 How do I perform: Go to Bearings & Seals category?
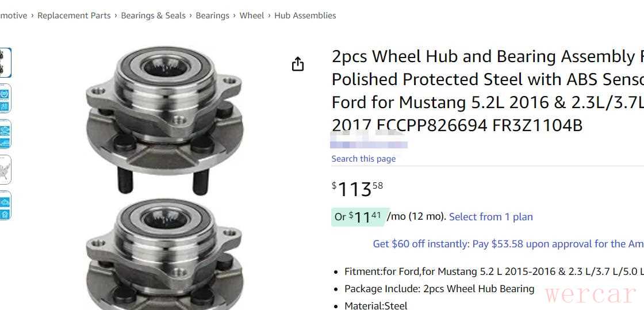point(153,16)
